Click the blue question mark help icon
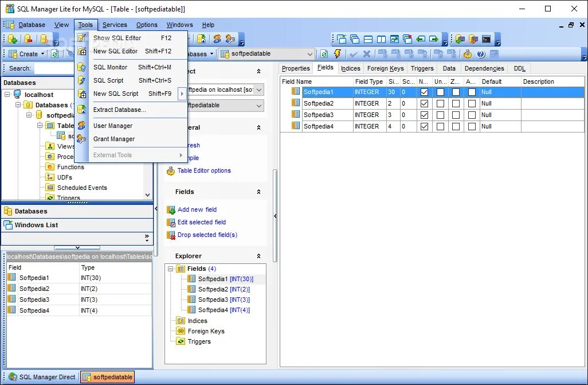 [481, 54]
